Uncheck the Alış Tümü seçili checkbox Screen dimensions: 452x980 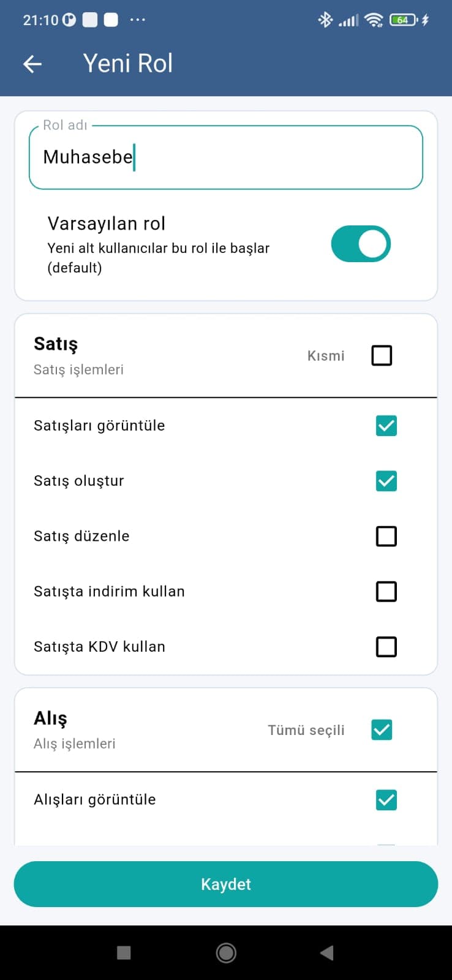(x=382, y=729)
